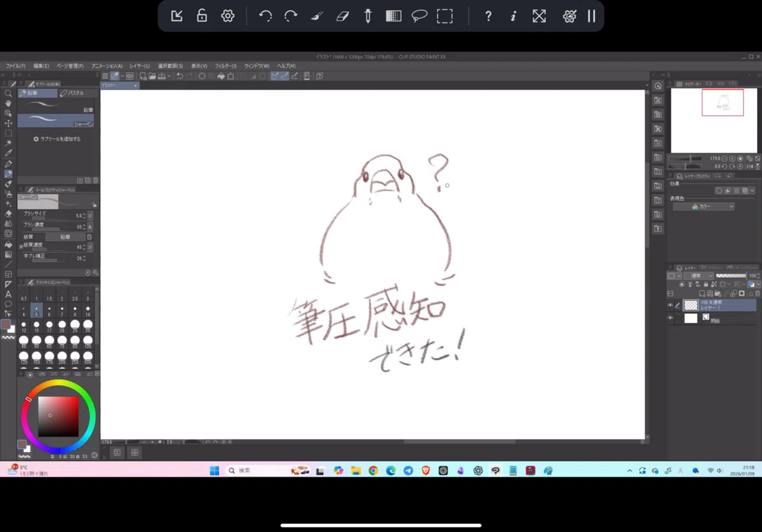Click the pen icon in the top remote bar
The width and height of the screenshot is (762, 532).
368,16
